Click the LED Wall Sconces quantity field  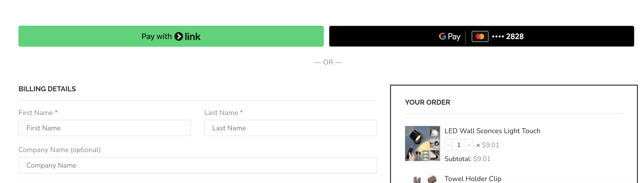coord(459,145)
